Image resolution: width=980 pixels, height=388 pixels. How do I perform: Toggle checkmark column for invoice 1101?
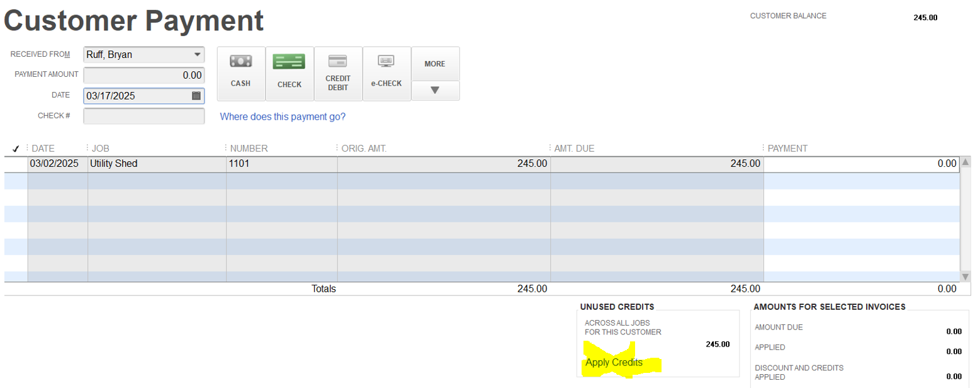pos(16,164)
